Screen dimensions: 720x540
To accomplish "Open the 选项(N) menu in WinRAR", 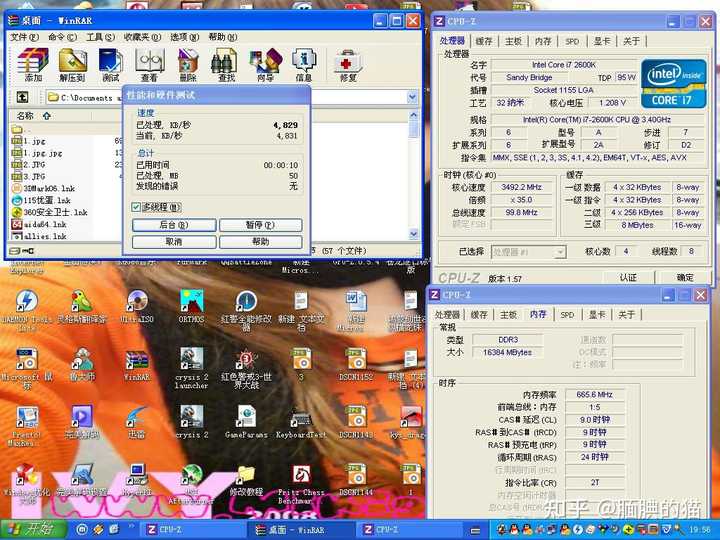I will [185, 37].
